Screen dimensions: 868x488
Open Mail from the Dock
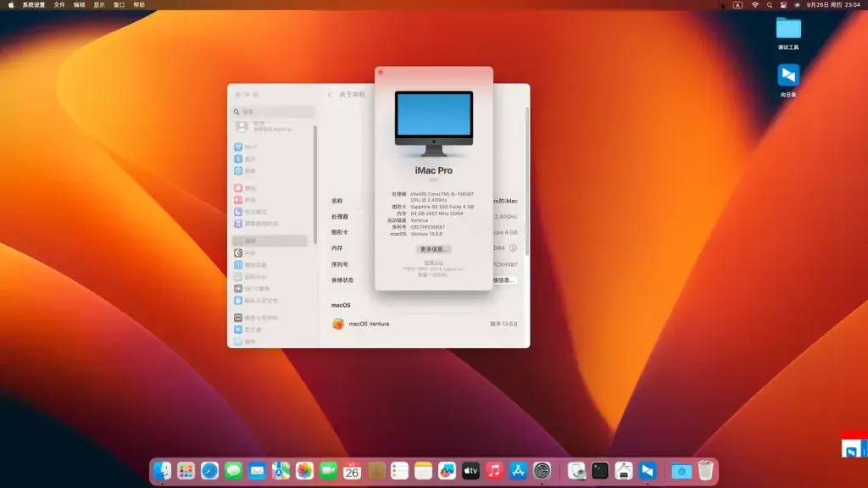point(258,471)
